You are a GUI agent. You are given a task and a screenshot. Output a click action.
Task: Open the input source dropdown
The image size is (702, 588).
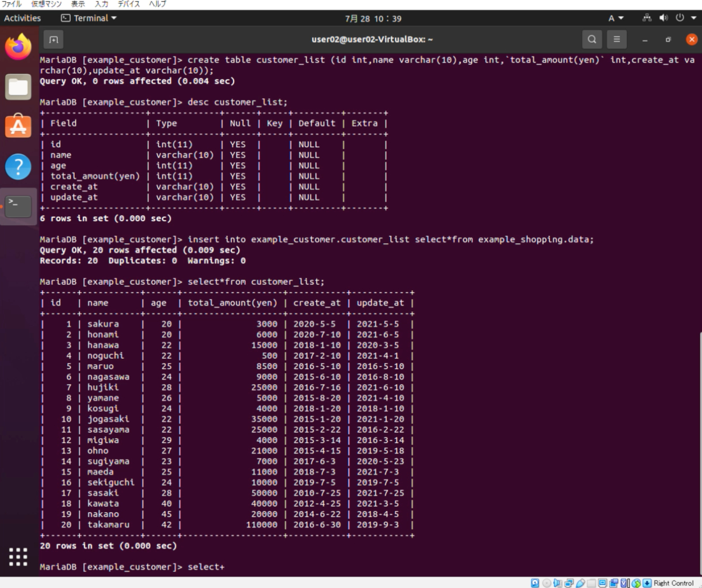pyautogui.click(x=616, y=18)
